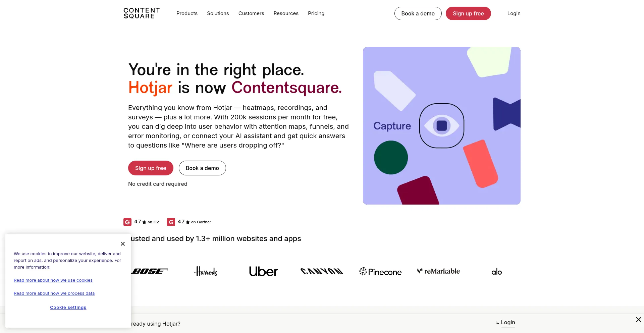Click the G2 rating badge icon

(x=127, y=222)
